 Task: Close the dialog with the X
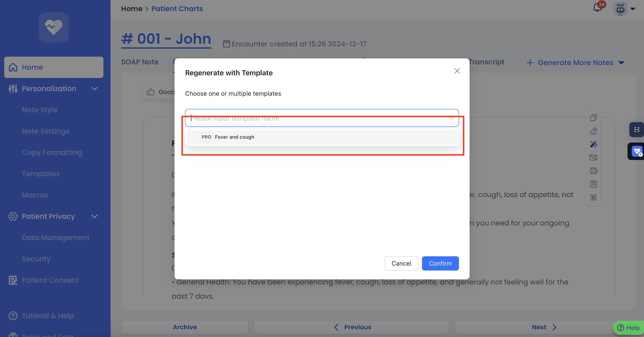[x=457, y=71]
